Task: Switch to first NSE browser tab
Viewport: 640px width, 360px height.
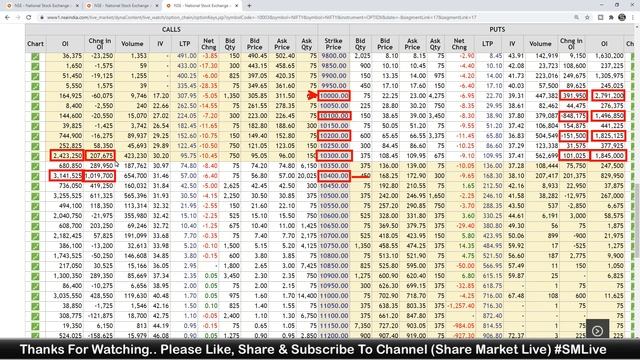Action: [x=41, y=6]
